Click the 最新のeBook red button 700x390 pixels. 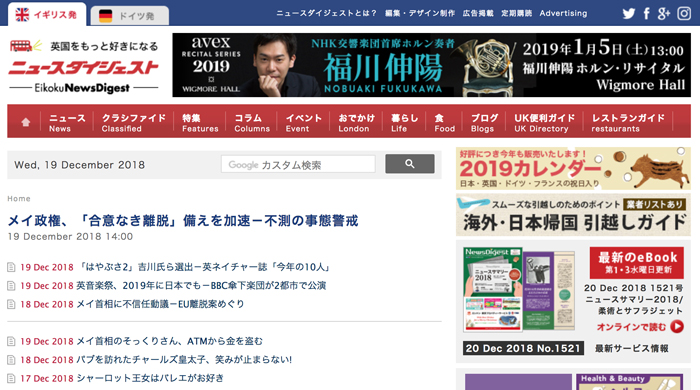tap(637, 262)
